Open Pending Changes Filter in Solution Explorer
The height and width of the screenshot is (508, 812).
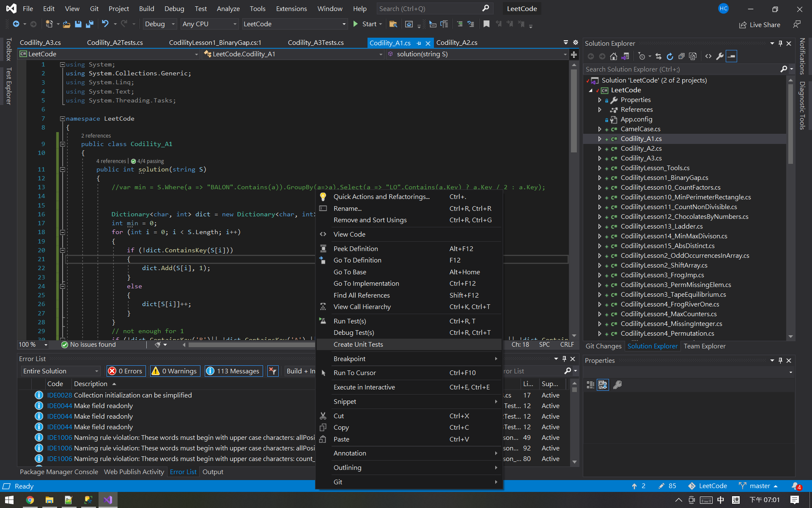click(642, 56)
